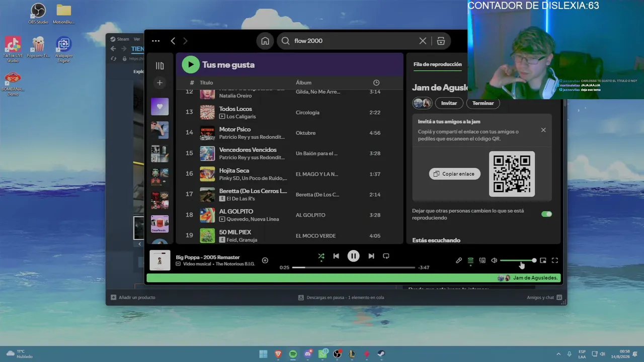Open 'Amigos y chat' in Steam
This screenshot has width=644, height=362.
(544, 298)
